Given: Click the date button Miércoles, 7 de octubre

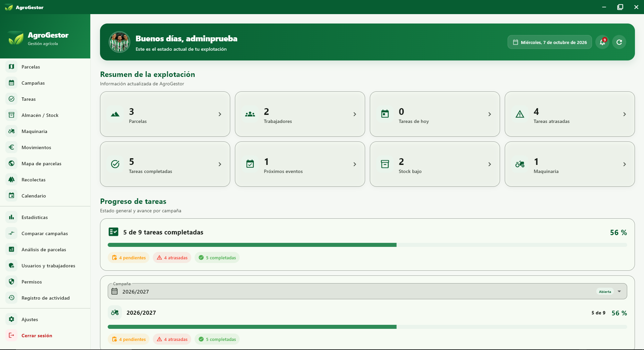Looking at the screenshot, I should [x=550, y=42].
